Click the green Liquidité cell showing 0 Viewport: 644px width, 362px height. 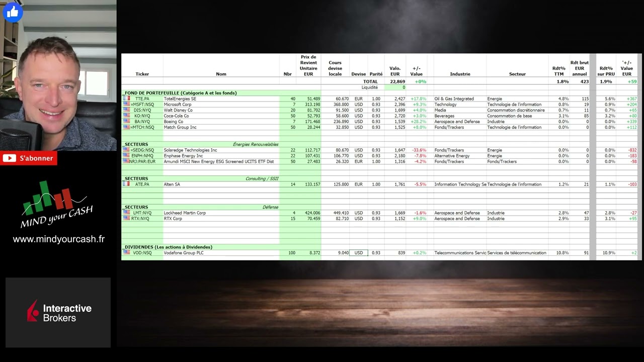[x=395, y=87]
